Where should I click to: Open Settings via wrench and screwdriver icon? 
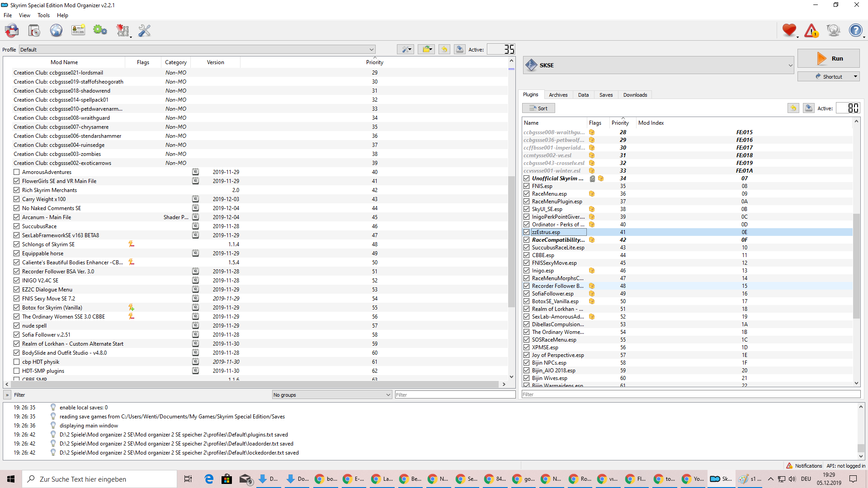[144, 31]
